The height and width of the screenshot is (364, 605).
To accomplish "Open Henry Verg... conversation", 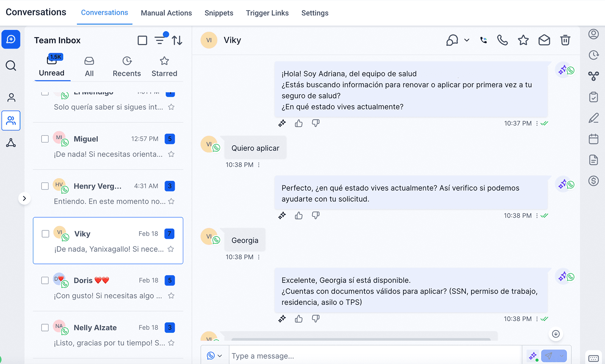I will (108, 193).
